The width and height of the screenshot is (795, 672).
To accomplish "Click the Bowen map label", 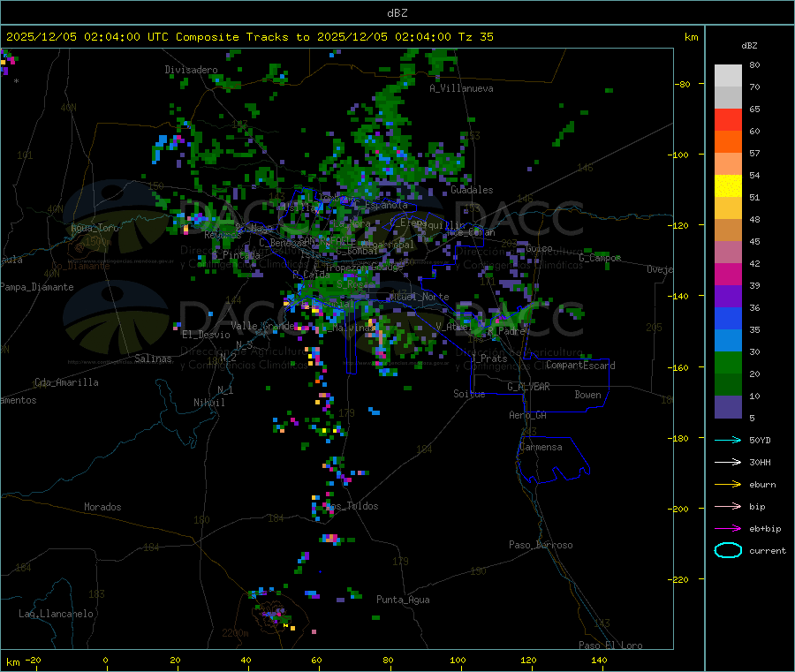I will (587, 395).
